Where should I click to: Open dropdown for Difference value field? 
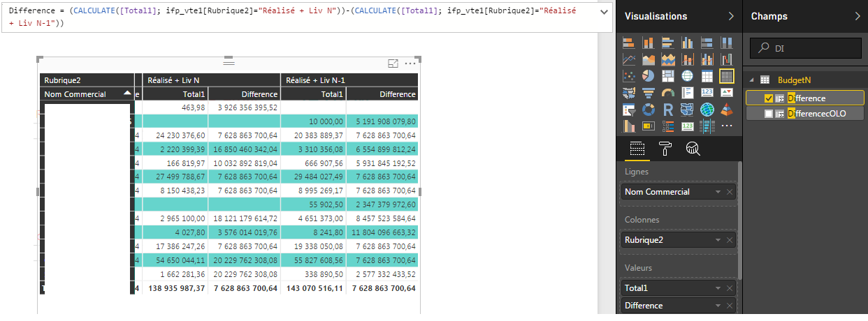(x=717, y=306)
